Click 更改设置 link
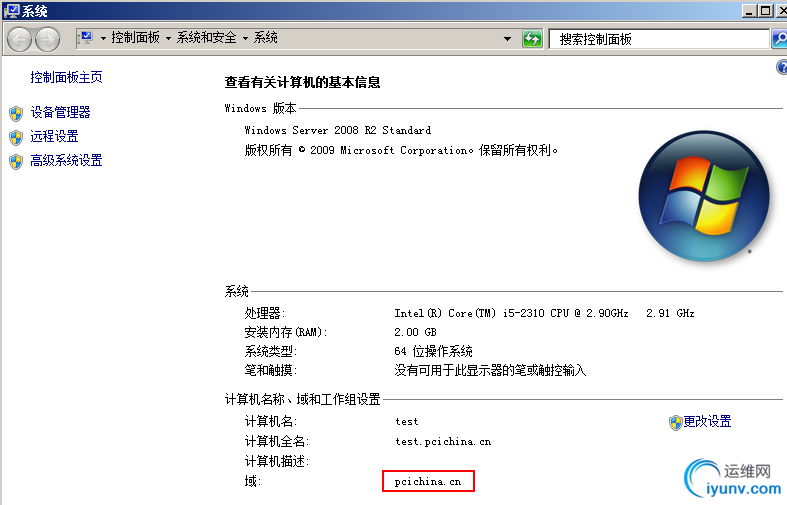Screen dimensions: 787x505 pyautogui.click(x=707, y=421)
